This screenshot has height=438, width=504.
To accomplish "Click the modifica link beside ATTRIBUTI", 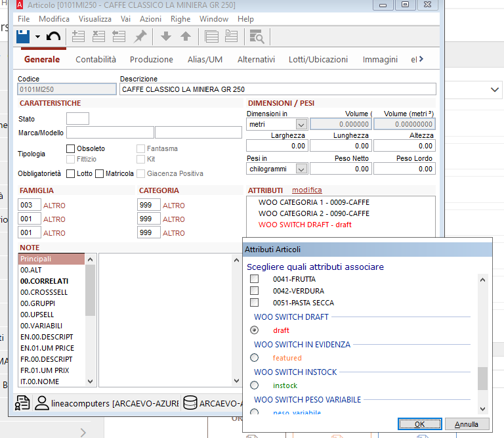I will tap(307, 190).
